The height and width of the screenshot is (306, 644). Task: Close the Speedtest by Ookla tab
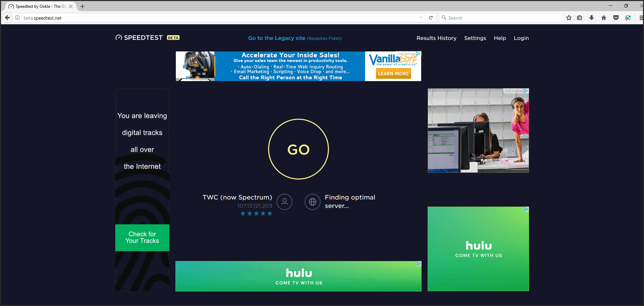71,6
